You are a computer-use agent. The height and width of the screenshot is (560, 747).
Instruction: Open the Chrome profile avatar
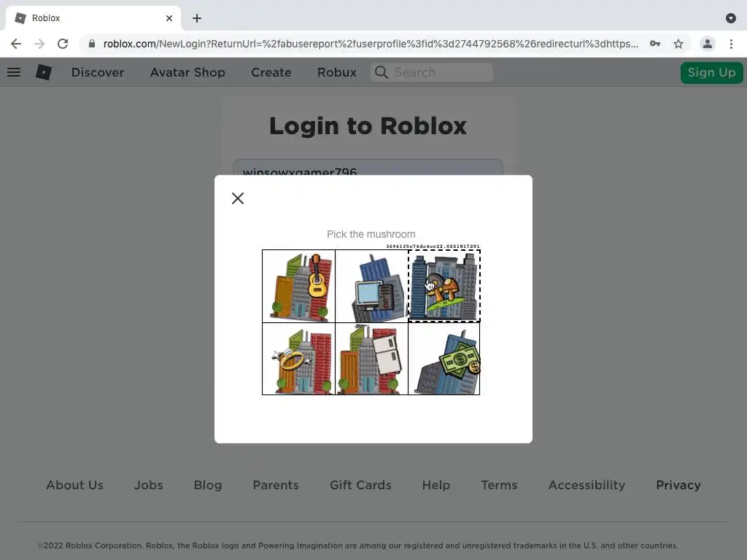tap(708, 44)
